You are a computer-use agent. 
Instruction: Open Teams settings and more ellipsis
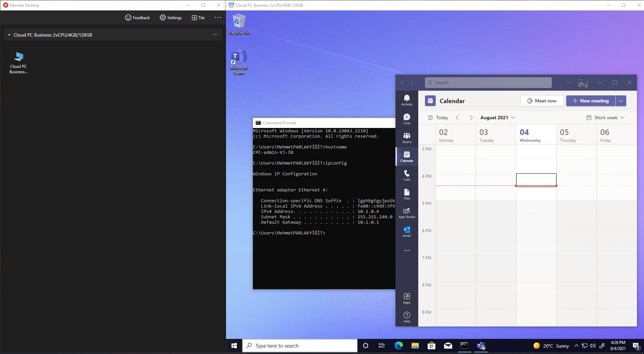[x=569, y=83]
